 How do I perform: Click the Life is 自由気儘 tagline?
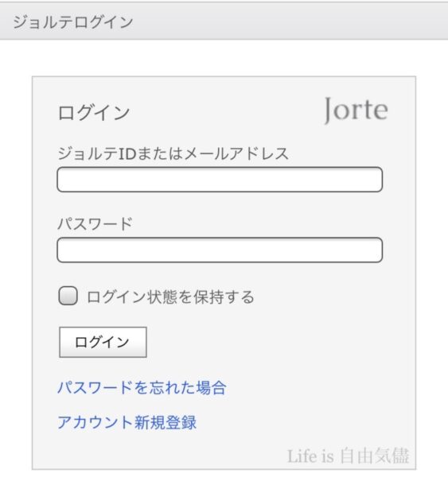pos(348,456)
